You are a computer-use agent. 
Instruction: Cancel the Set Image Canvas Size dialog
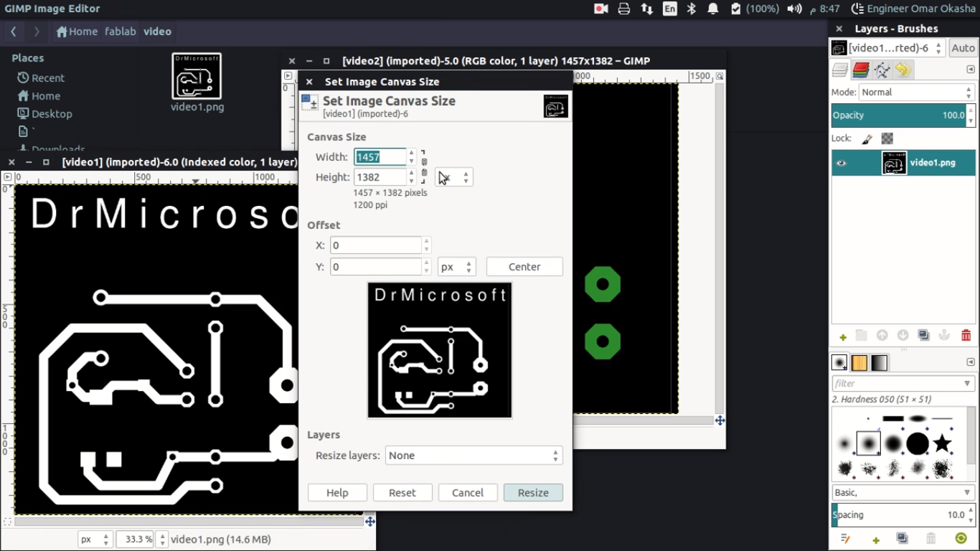468,493
